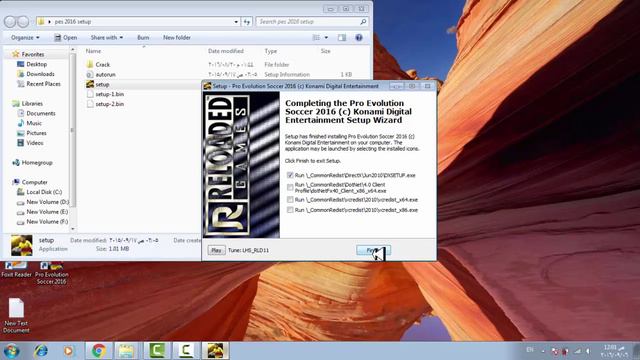Open the Share with dropdown
The image size is (640, 360).
tap(107, 38)
